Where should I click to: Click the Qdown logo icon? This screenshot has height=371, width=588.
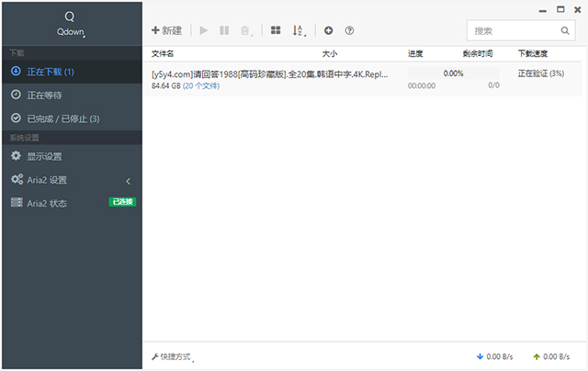(70, 17)
